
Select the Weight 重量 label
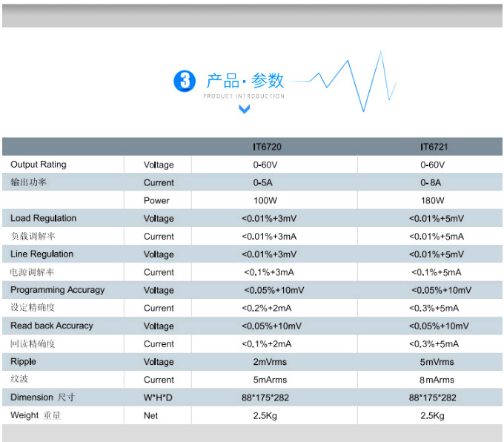36,415
